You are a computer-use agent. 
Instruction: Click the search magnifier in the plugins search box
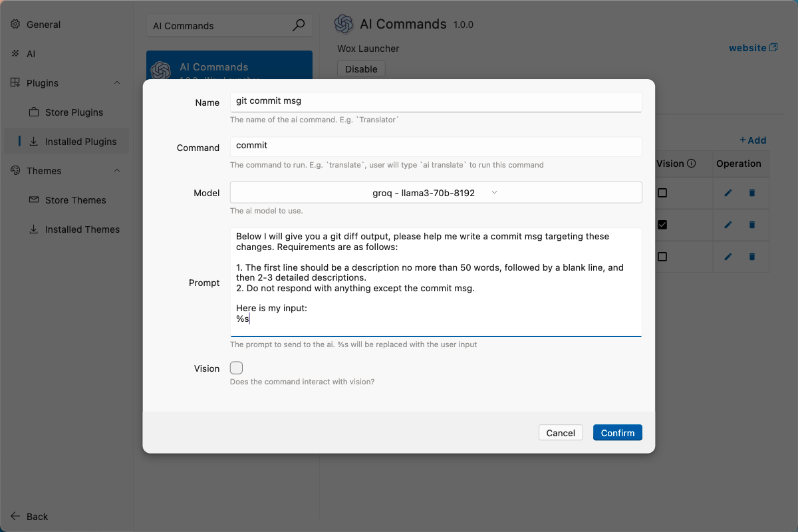click(299, 25)
